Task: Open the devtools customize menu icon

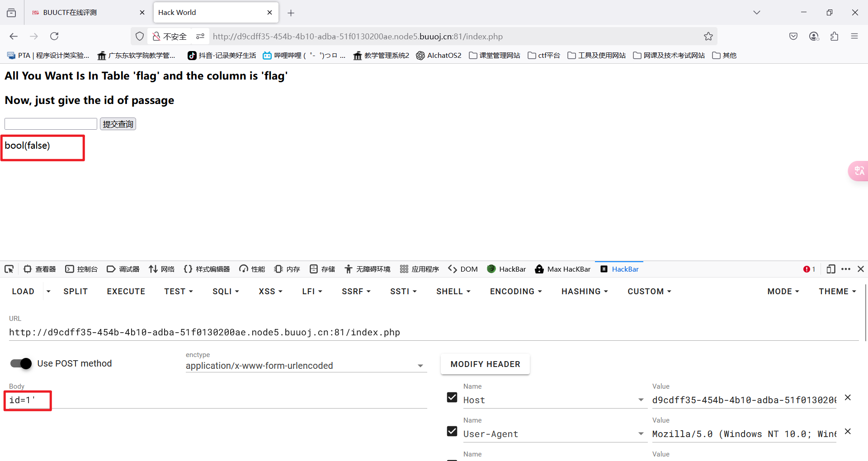Action: pyautogui.click(x=846, y=269)
